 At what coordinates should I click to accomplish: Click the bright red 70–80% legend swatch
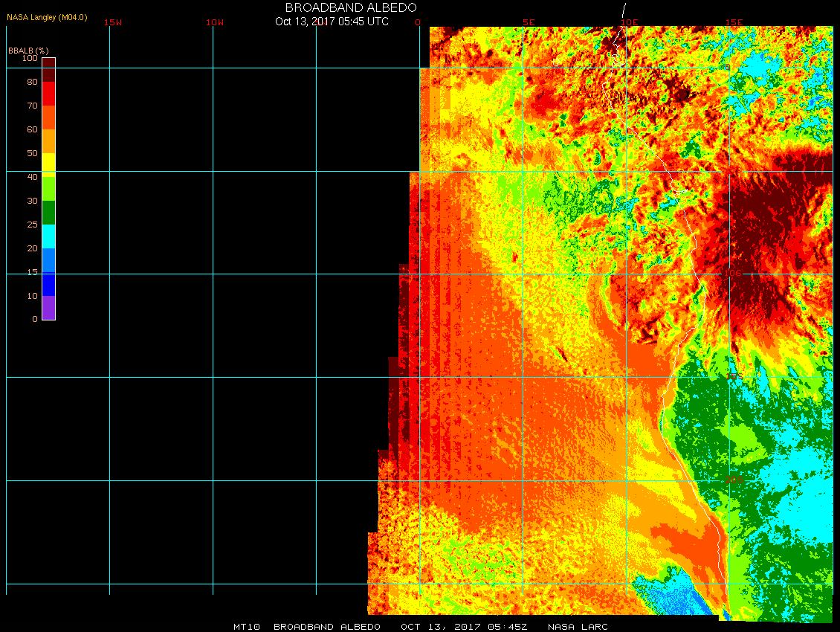48,94
